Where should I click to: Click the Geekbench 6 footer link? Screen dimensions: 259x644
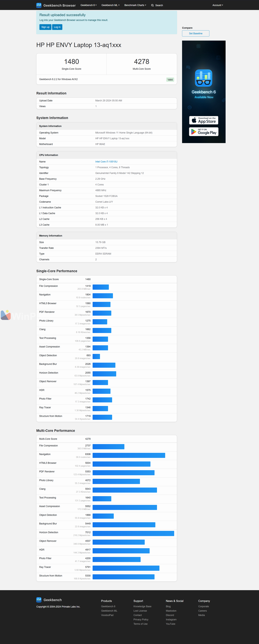[x=108, y=607]
